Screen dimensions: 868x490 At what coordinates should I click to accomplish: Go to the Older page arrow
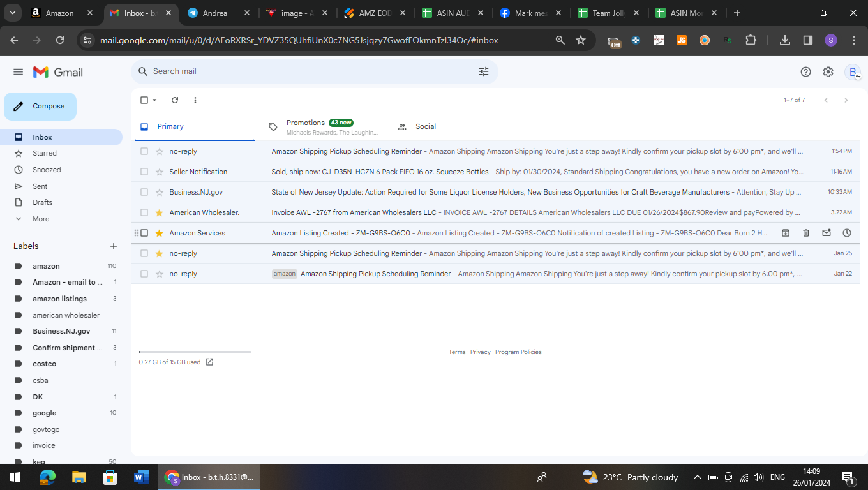846,100
